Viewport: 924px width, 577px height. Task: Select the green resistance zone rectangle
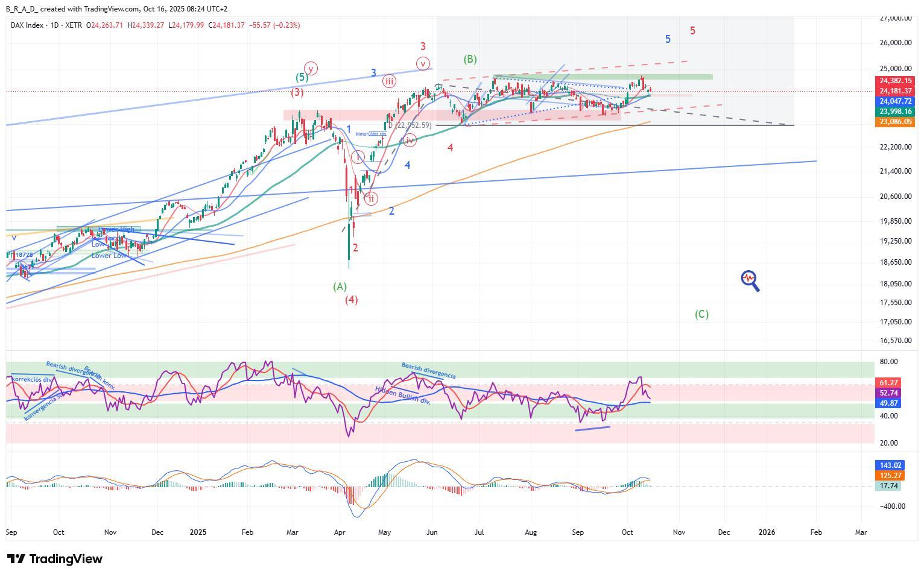tap(603, 77)
